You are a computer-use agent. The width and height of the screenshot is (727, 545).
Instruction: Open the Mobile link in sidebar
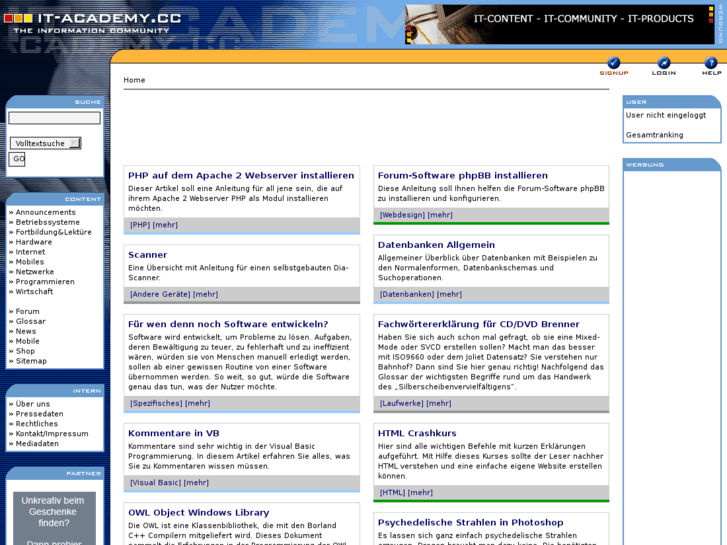tap(27, 341)
